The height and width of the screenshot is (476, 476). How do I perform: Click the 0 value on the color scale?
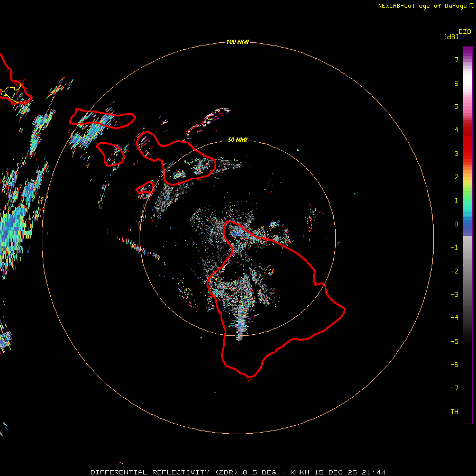[456, 224]
